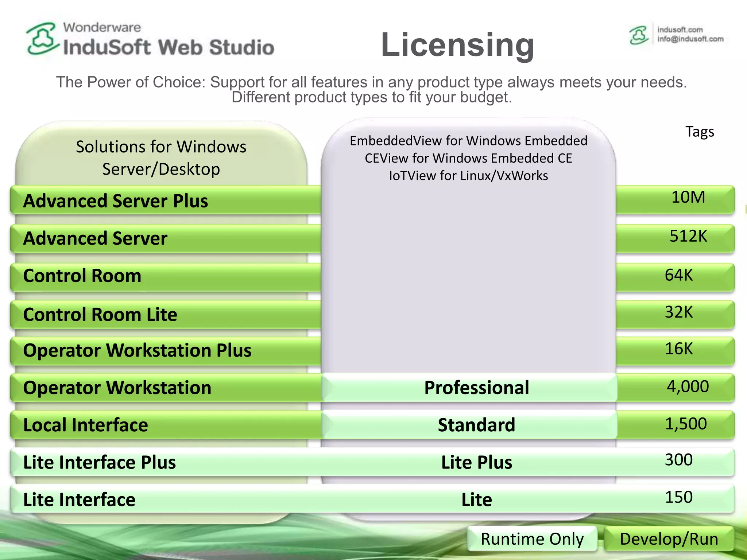Click the Tags column header

(700, 132)
